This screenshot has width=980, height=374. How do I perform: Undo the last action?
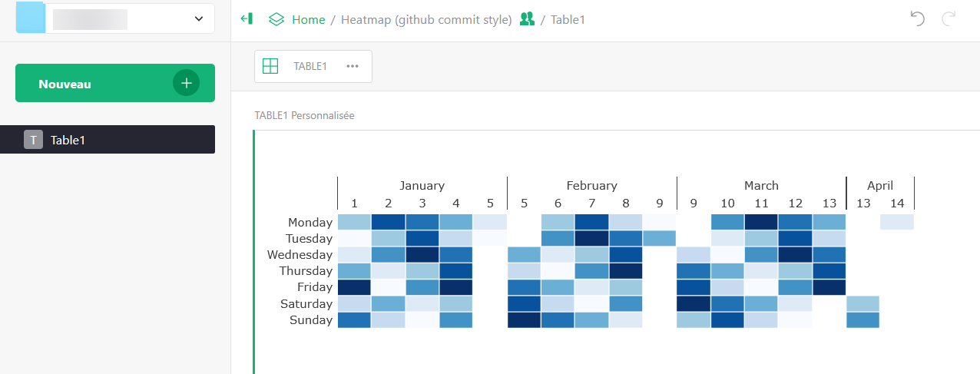pos(917,19)
